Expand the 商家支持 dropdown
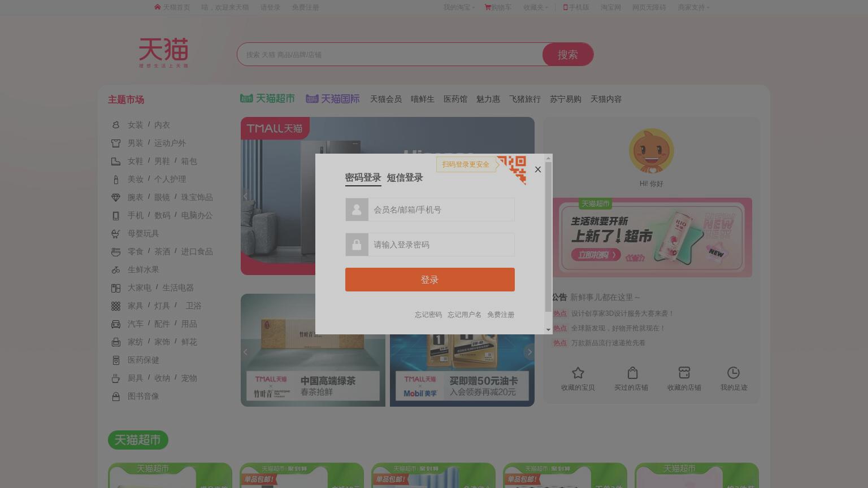This screenshot has height=488, width=868. pos(693,7)
